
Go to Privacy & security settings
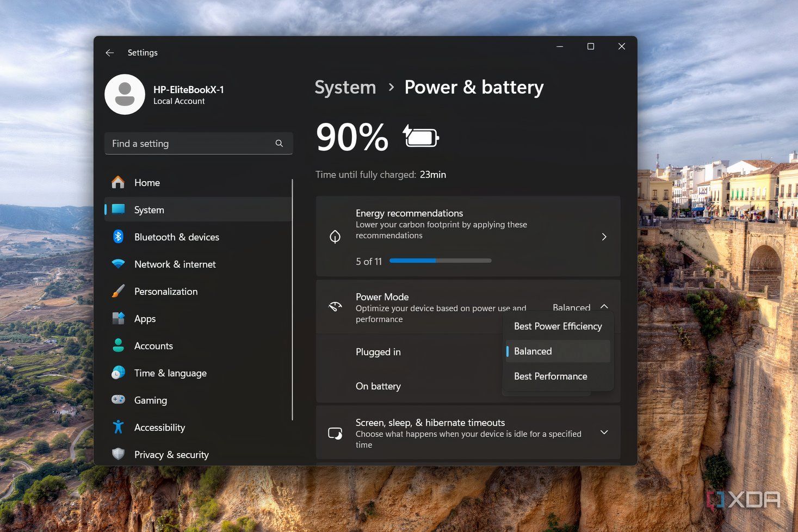point(171,455)
